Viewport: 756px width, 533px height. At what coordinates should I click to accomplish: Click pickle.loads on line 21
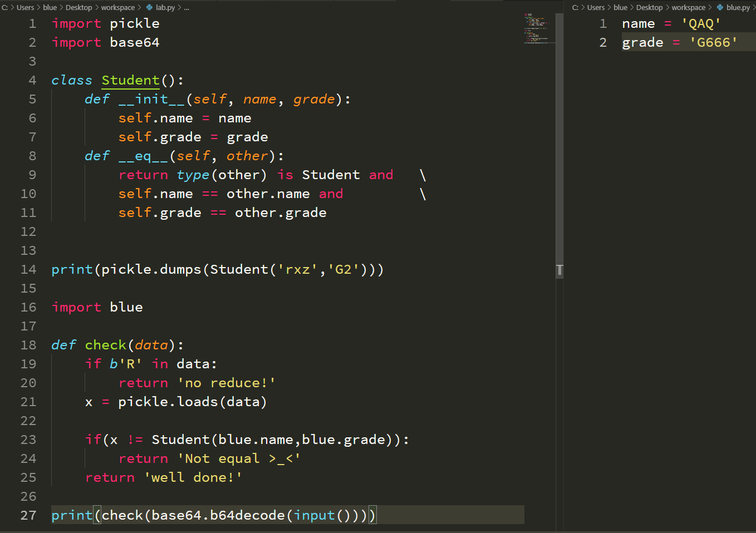(168, 402)
